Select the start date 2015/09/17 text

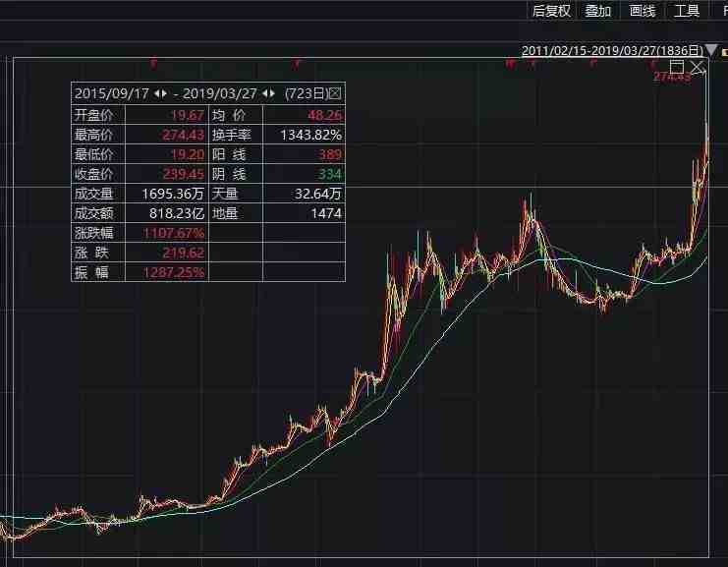(x=111, y=93)
